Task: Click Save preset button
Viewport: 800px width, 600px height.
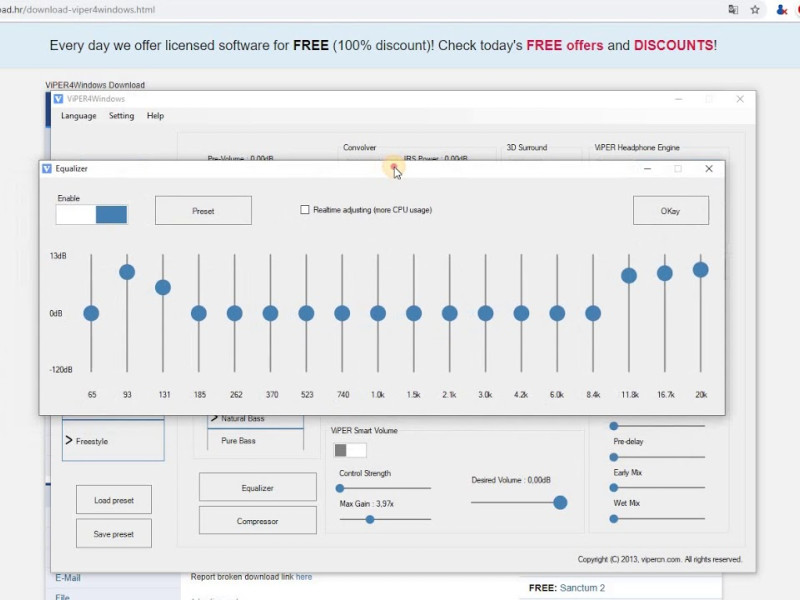Action: 114,534
